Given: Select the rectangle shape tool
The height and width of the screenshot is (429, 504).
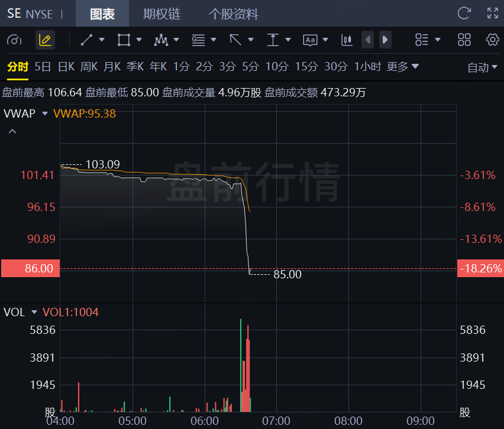Looking at the screenshot, I should point(124,40).
